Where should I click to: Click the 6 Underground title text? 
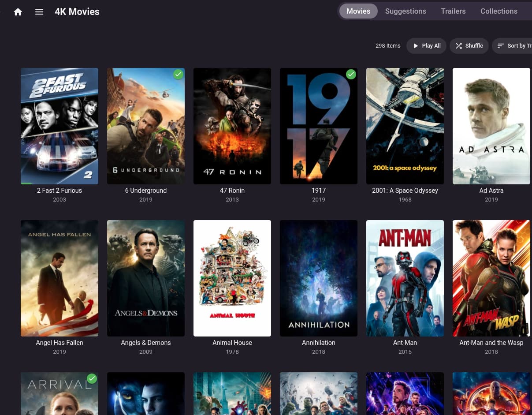coord(146,191)
